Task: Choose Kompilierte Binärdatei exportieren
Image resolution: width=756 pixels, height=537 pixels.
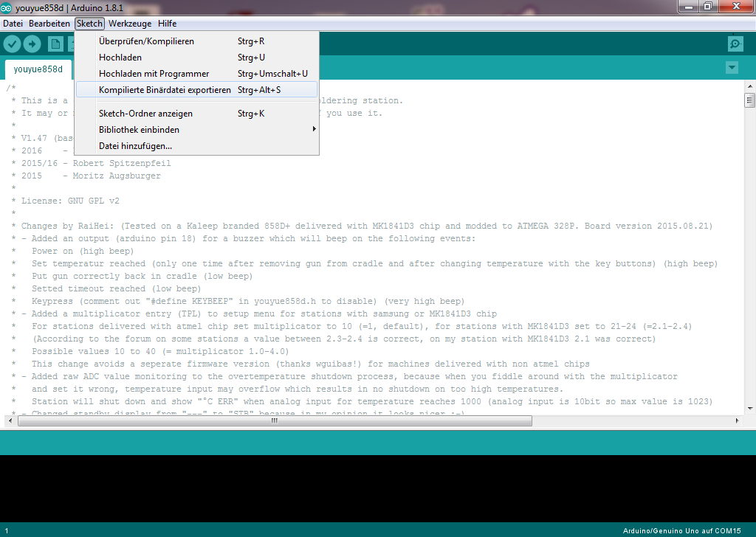Action: 196,89
